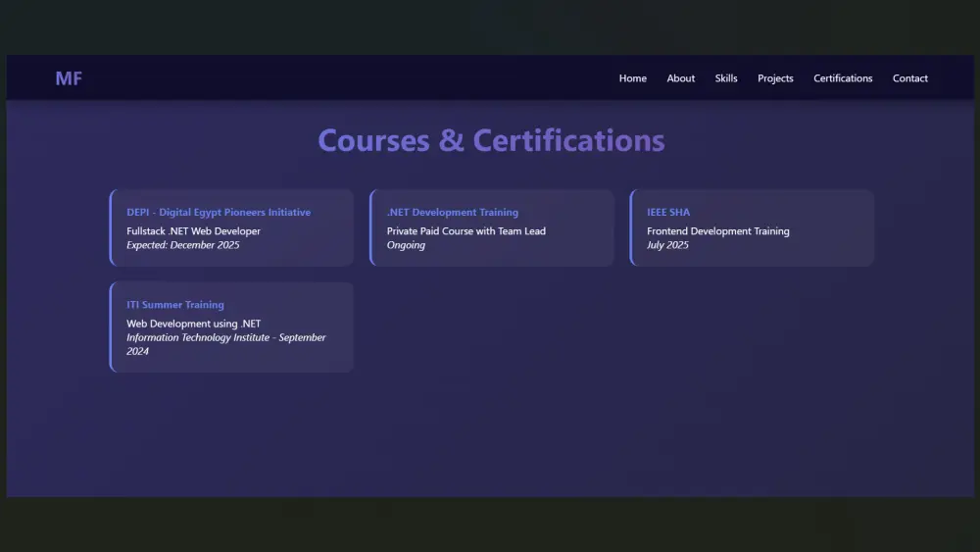The image size is (980, 552).
Task: Open the About nav link
Action: 681,78
